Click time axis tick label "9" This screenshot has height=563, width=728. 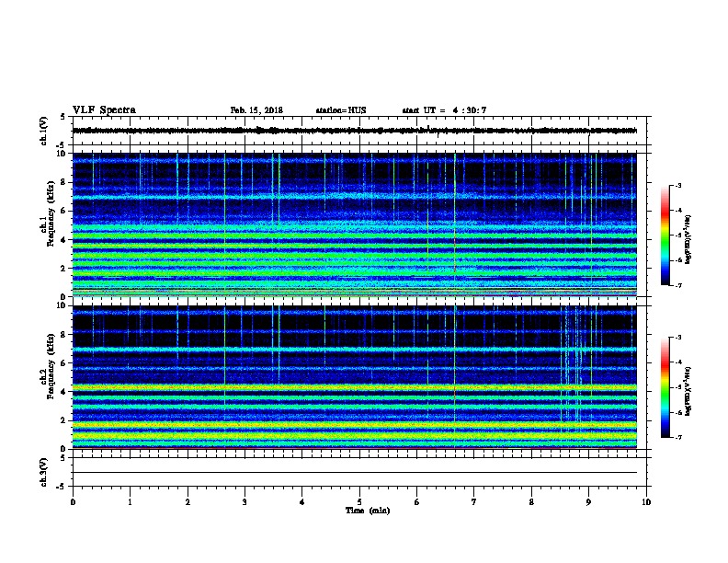[588, 502]
